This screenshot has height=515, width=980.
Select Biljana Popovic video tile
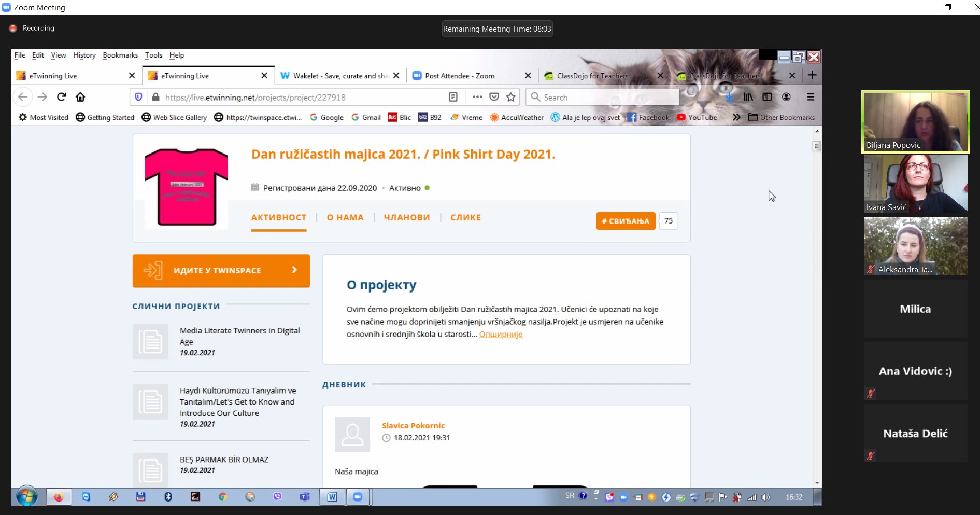[915, 122]
